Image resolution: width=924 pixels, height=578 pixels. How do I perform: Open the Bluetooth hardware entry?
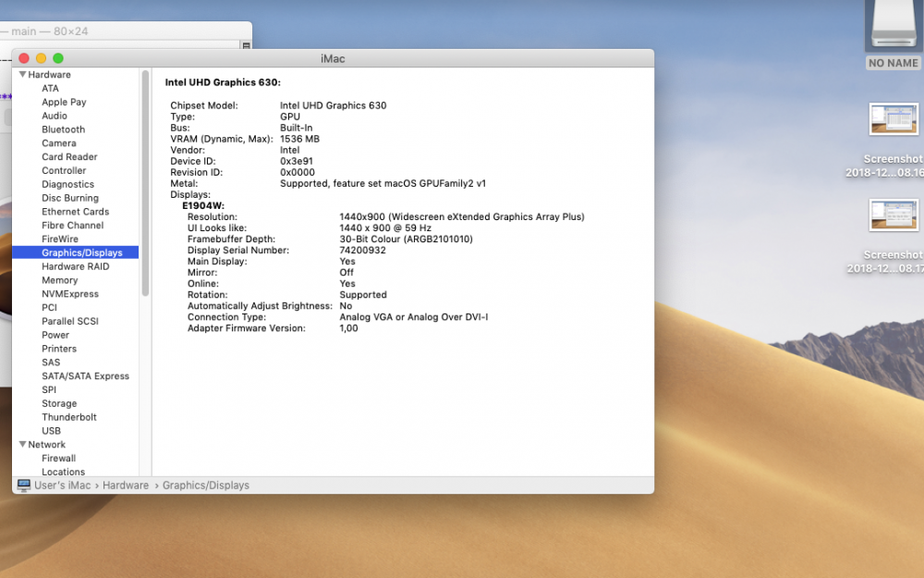(x=63, y=129)
